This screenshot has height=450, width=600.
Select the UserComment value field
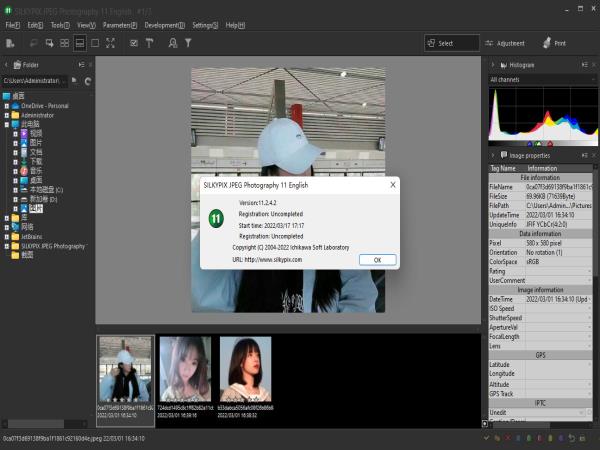[x=559, y=280]
